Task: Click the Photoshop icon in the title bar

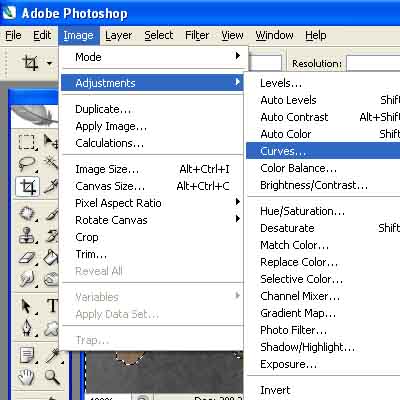Action: pyautogui.click(x=9, y=13)
